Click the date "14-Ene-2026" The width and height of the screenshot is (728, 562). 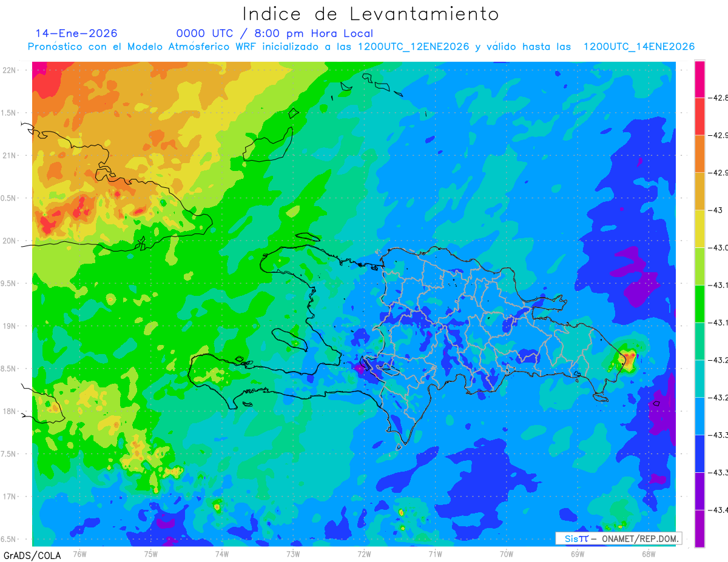76,33
